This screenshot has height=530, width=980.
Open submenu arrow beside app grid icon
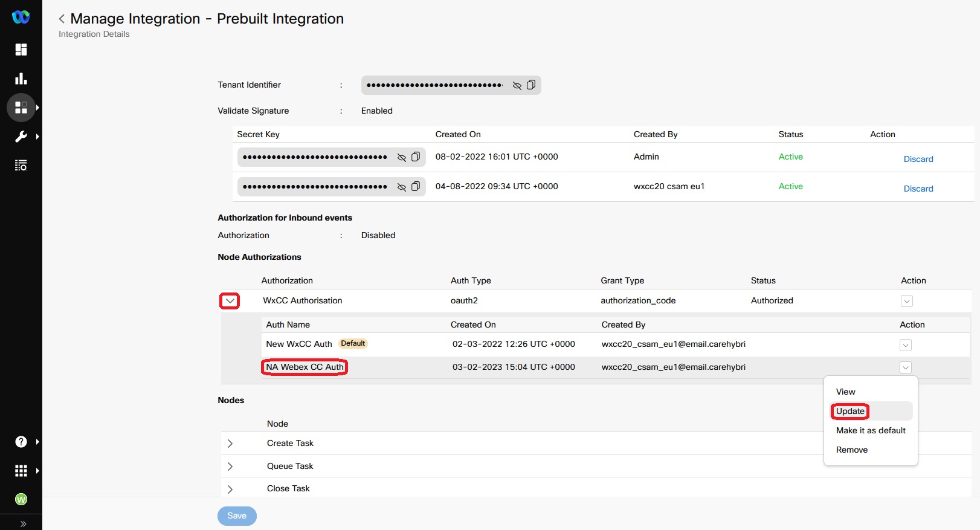point(37,471)
